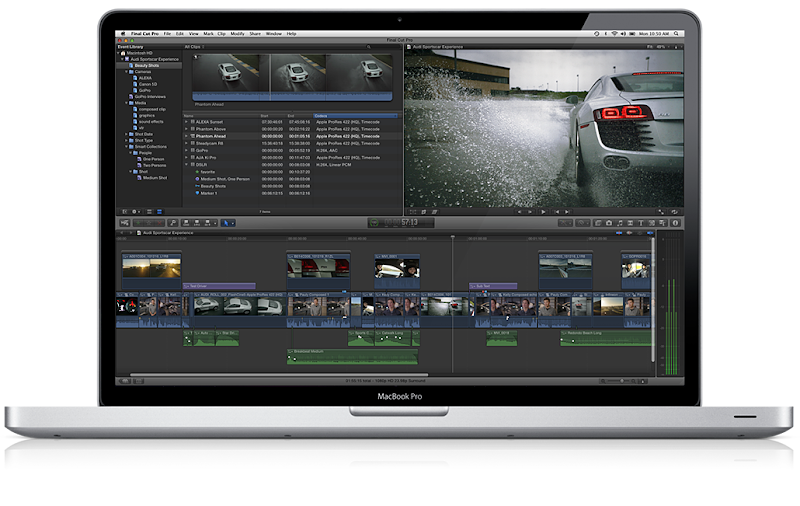Open the Share menu
The image size is (800, 506).
255,34
